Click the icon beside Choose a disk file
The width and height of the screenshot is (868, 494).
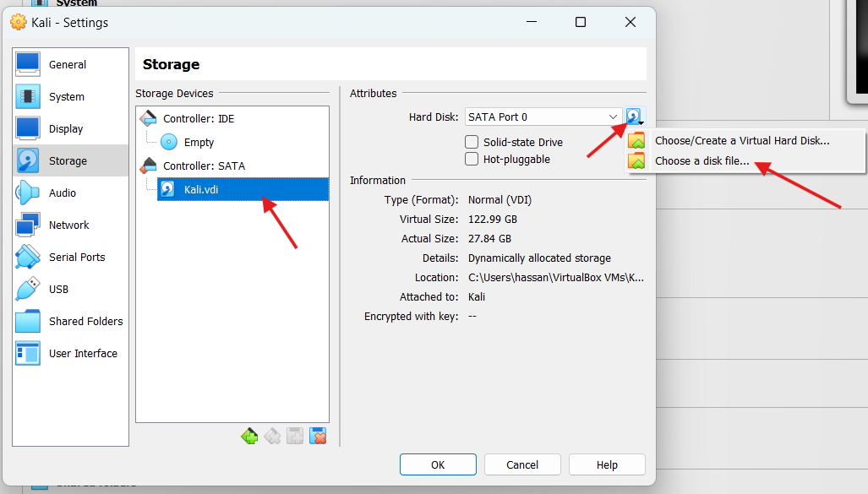(x=636, y=160)
